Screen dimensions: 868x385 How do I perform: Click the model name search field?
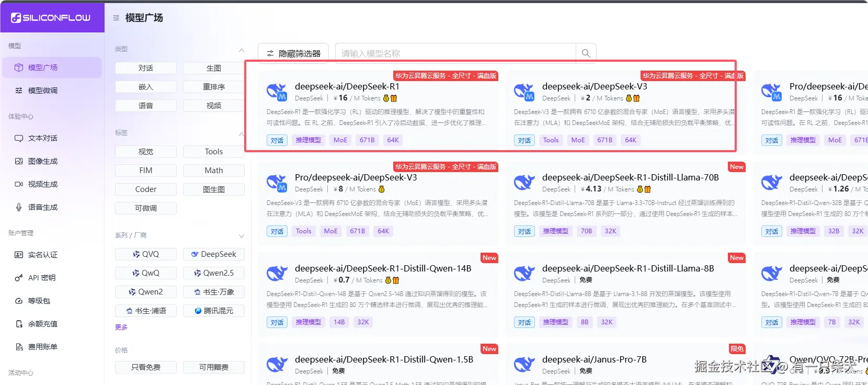pos(455,53)
